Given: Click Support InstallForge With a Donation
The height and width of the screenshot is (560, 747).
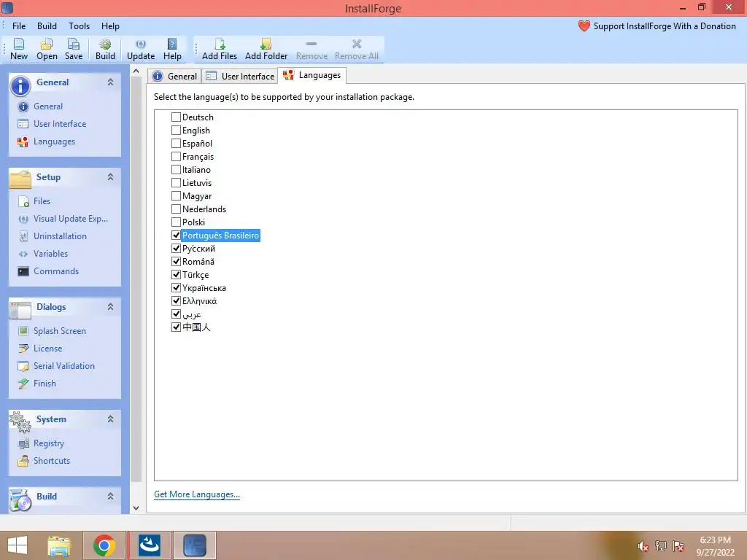Looking at the screenshot, I should click(x=665, y=26).
